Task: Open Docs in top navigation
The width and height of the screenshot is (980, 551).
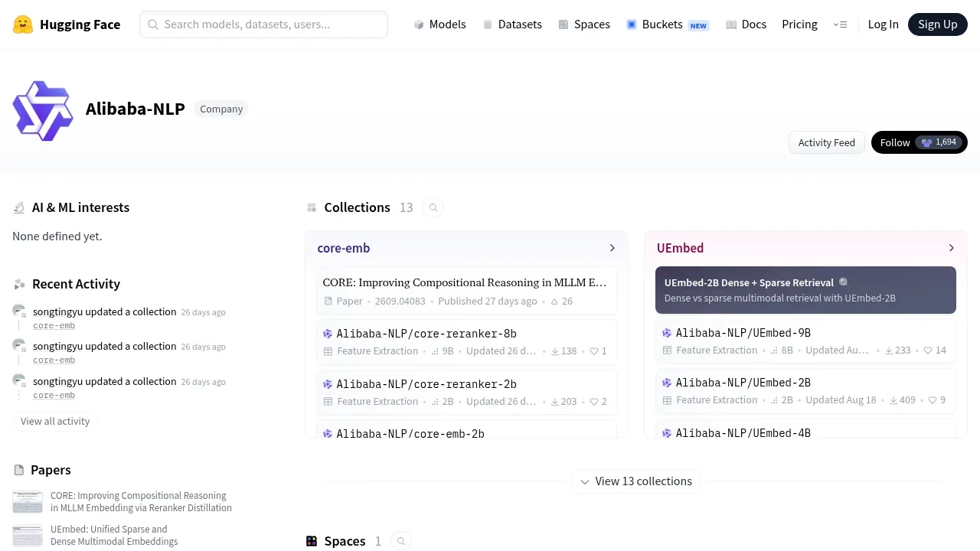Action: click(x=746, y=24)
